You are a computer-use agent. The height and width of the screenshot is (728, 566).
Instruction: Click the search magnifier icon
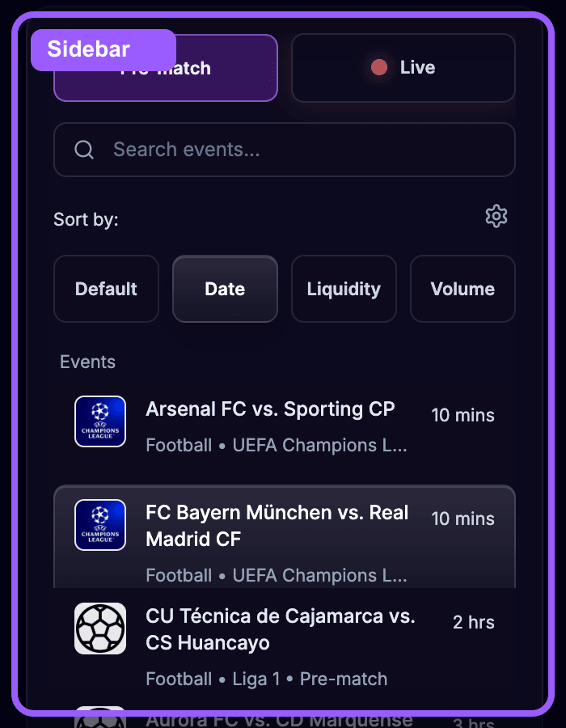[83, 150]
